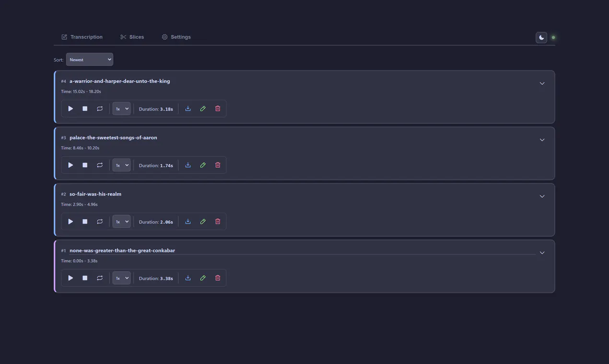Expand the none-was-greater-than-the-great-conkabar slice card
Image resolution: width=609 pixels, height=364 pixels.
pyautogui.click(x=542, y=253)
